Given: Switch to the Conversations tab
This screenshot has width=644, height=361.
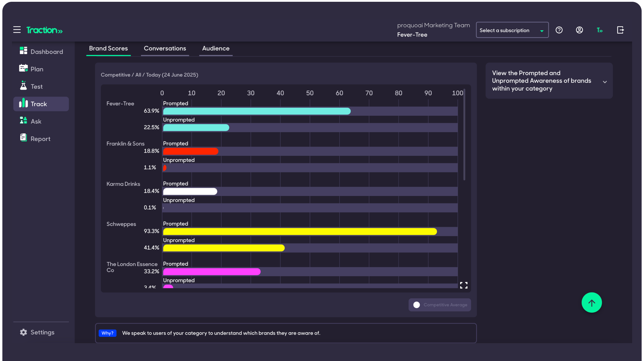Looking at the screenshot, I should tap(165, 48).
